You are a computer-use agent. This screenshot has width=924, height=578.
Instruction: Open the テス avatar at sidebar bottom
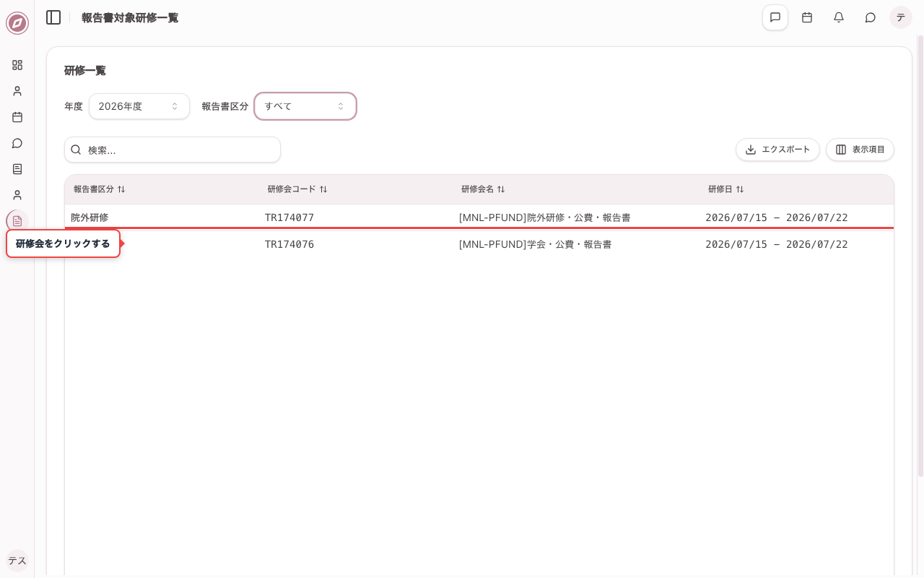coord(17,561)
